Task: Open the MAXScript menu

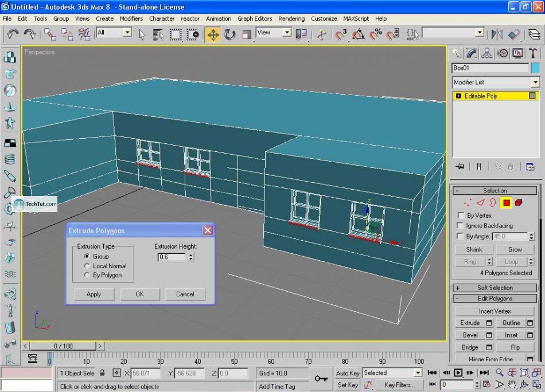Action: pyautogui.click(x=356, y=19)
